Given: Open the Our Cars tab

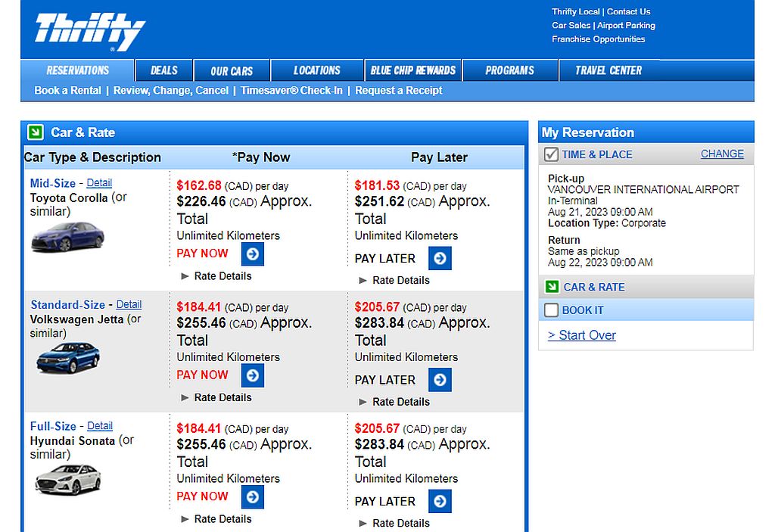Looking at the screenshot, I should 232,70.
